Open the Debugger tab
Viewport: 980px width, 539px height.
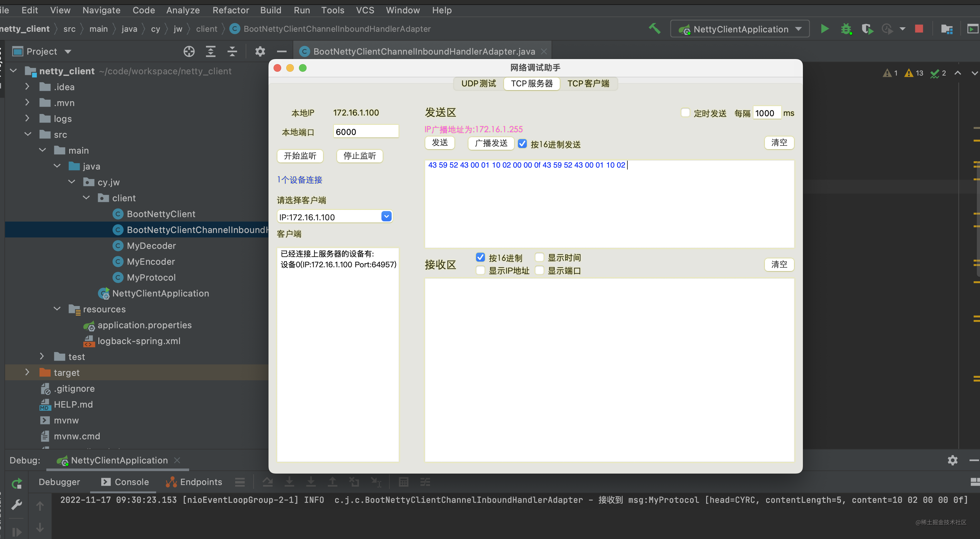tap(59, 482)
